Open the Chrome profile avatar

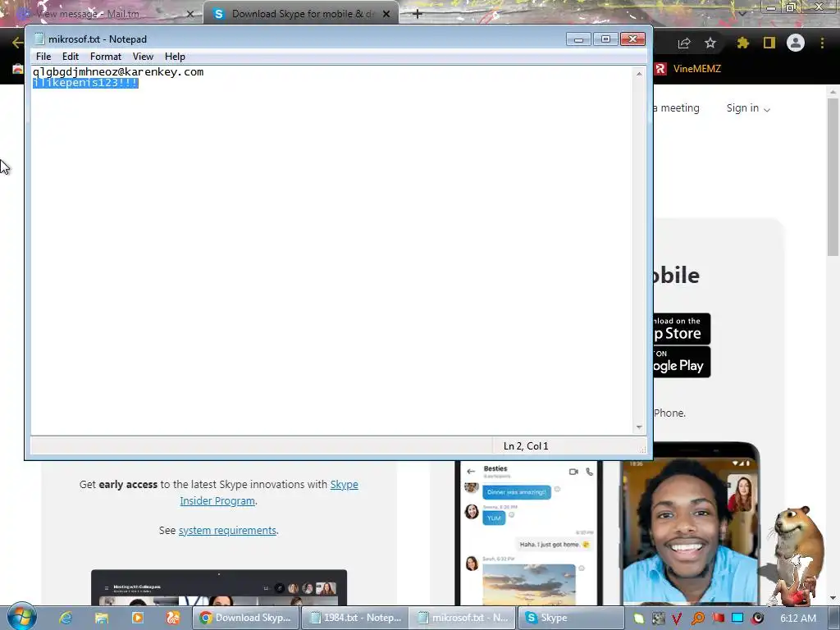(x=796, y=43)
